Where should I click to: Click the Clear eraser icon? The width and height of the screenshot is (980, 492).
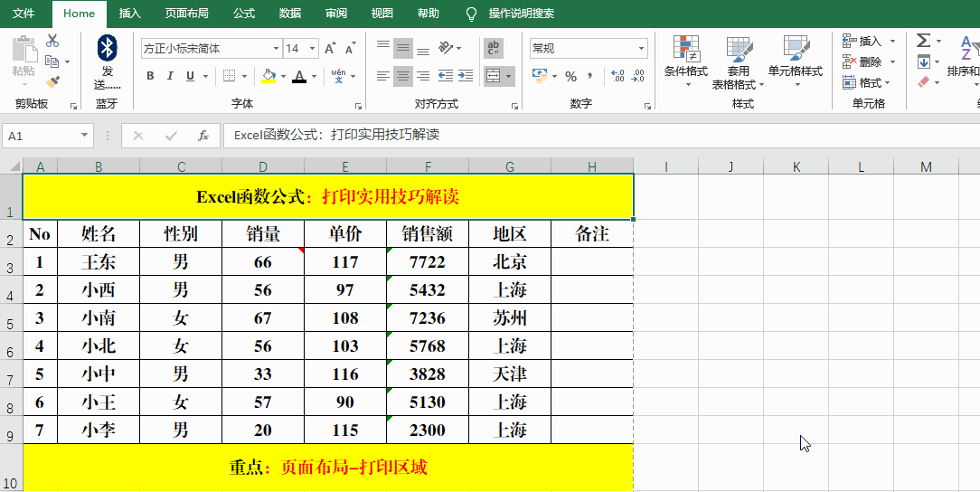tap(924, 82)
